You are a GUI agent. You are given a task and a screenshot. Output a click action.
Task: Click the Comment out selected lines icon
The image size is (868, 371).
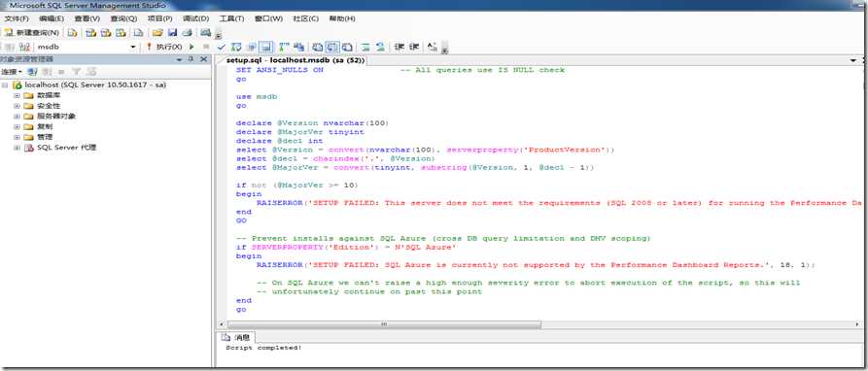click(365, 47)
